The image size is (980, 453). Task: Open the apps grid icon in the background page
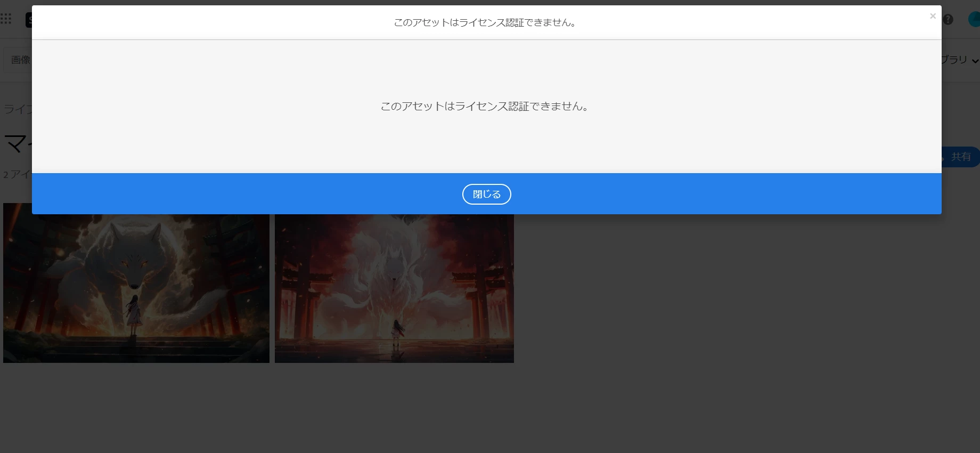click(x=6, y=19)
